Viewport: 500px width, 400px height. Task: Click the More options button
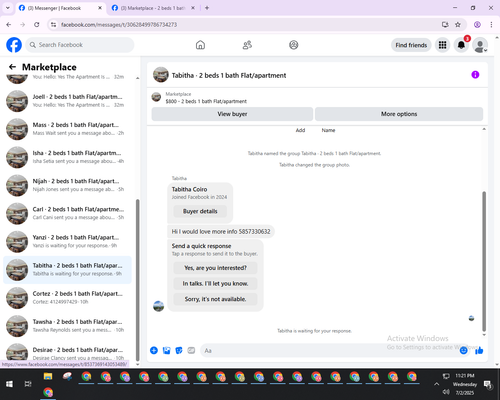(399, 114)
